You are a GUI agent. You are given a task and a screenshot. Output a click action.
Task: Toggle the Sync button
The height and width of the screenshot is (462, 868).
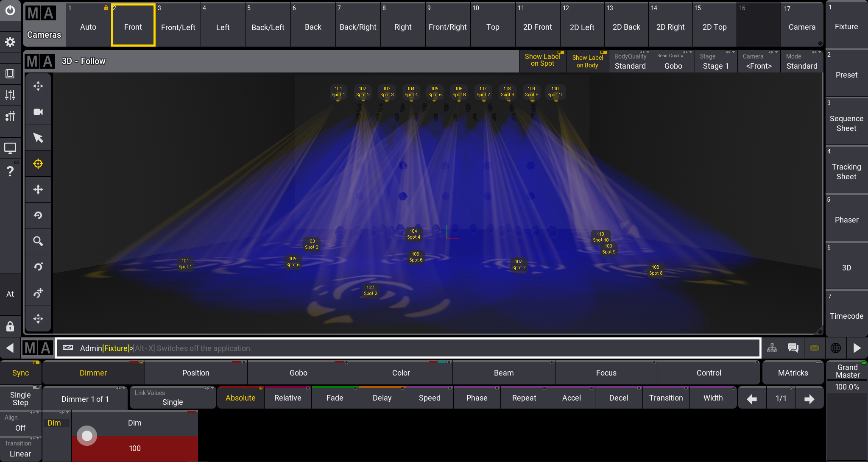(x=20, y=373)
